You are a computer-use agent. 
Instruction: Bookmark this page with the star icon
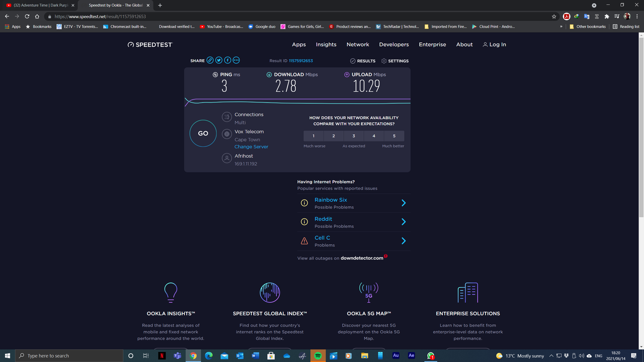tap(554, 16)
